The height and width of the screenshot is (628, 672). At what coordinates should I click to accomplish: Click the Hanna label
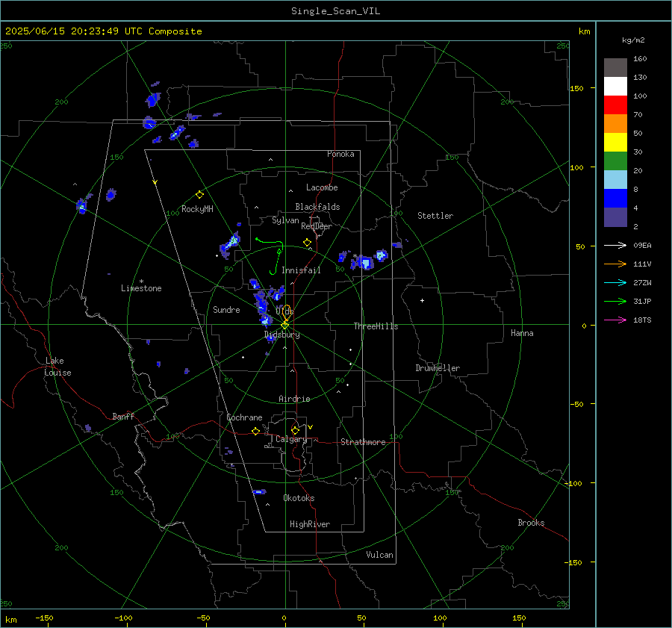click(522, 333)
